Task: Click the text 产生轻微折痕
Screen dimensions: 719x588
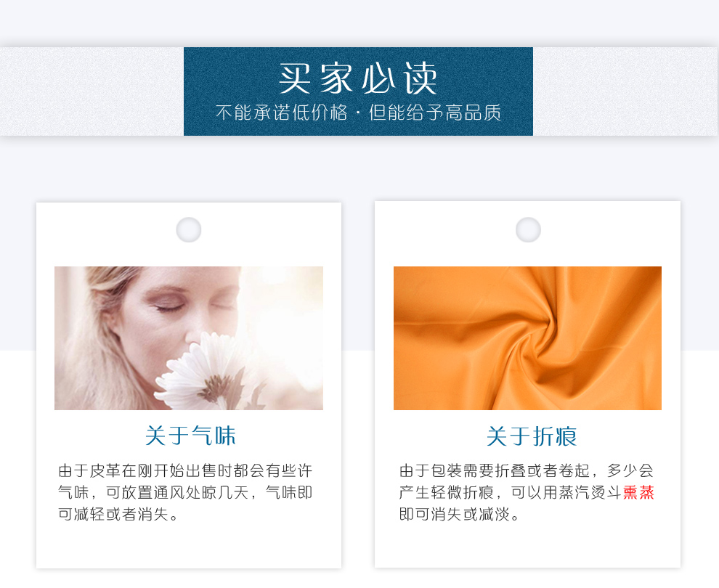Action: coord(446,493)
